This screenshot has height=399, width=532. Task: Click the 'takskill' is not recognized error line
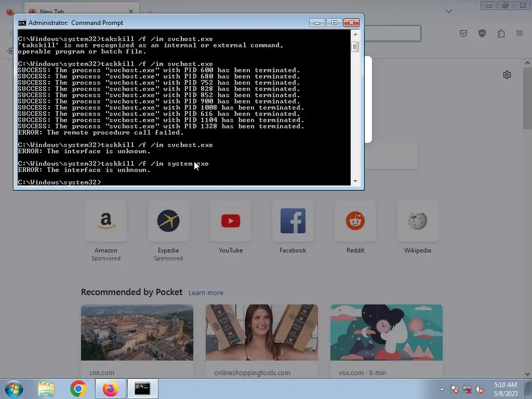pos(151,45)
